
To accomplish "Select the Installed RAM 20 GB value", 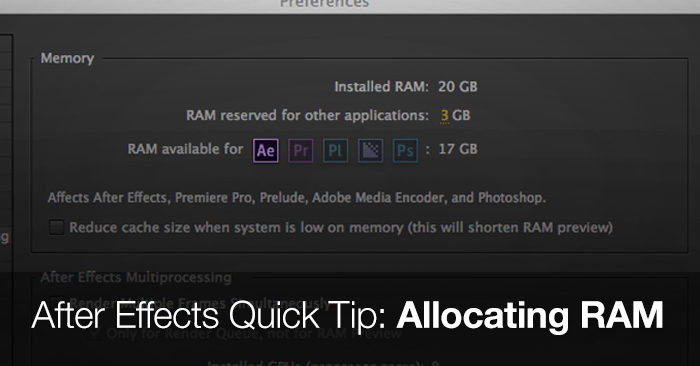I will tap(458, 87).
